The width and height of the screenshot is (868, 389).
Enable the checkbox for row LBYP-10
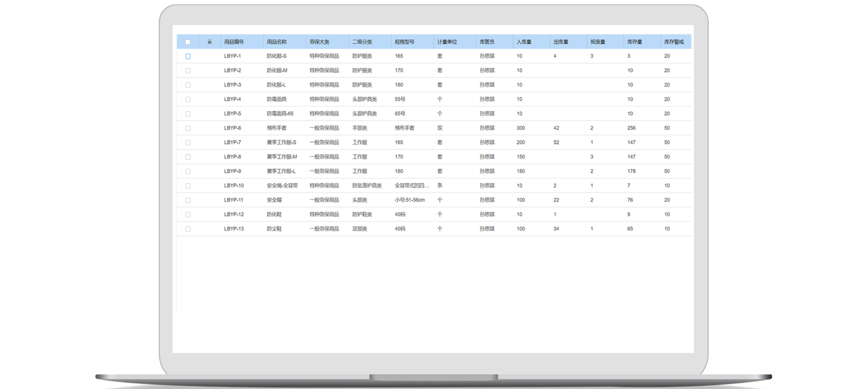point(187,186)
